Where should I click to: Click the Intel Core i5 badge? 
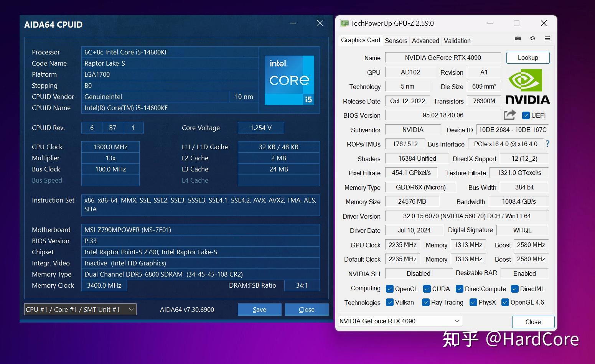pos(289,80)
